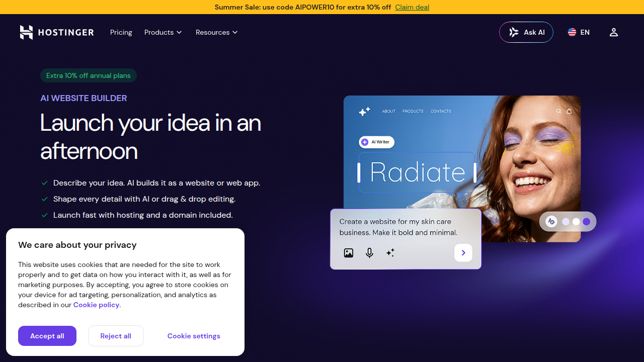Click the 'Describe your idea' bullet text

[x=157, y=183]
